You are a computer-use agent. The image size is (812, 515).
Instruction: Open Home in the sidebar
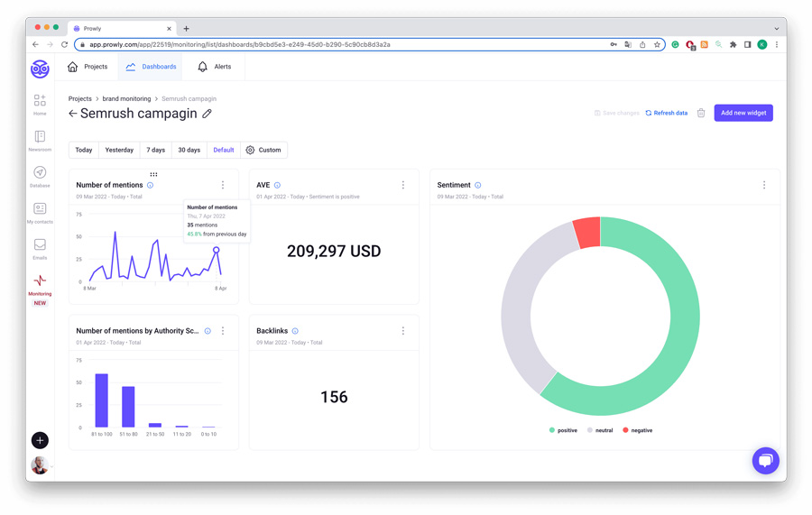pos(40,105)
